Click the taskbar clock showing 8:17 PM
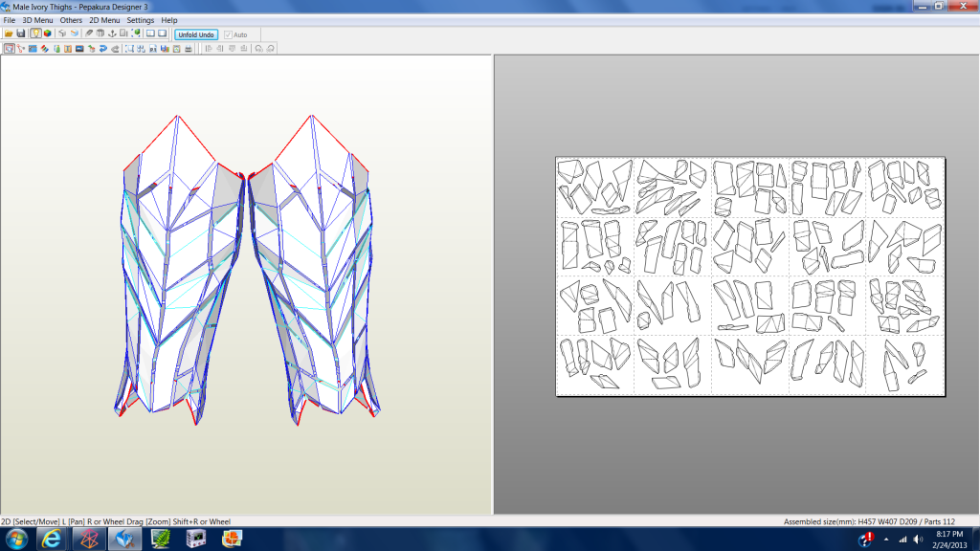This screenshot has width=980, height=551. click(x=949, y=540)
